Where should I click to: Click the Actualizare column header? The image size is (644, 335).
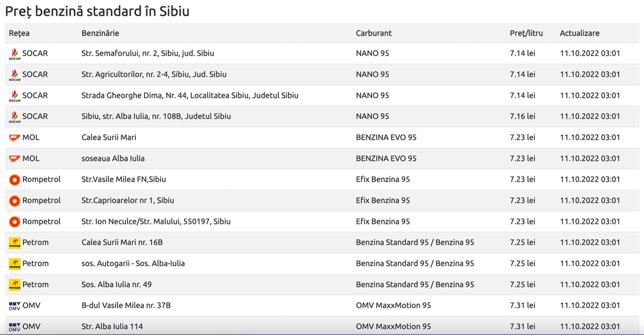click(580, 33)
